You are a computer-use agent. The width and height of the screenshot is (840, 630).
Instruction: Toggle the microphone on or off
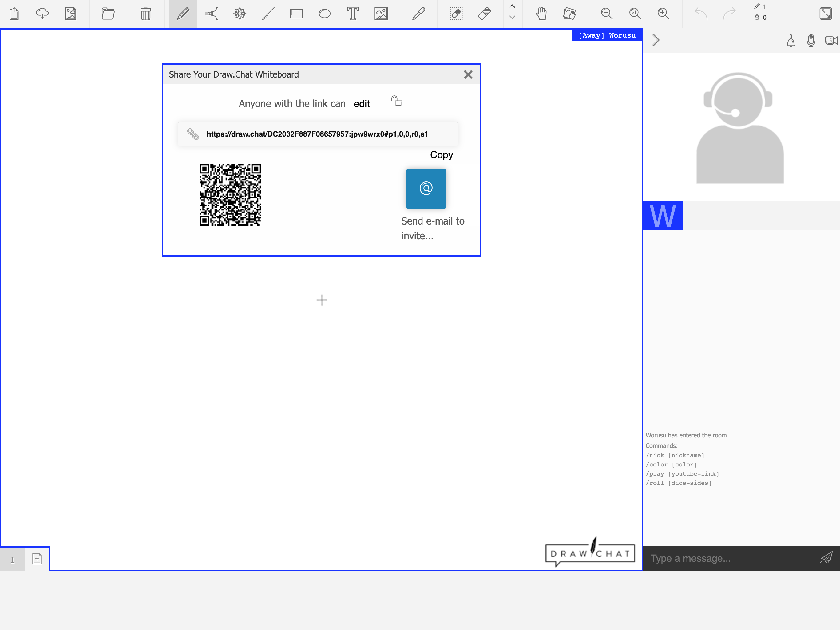811,40
